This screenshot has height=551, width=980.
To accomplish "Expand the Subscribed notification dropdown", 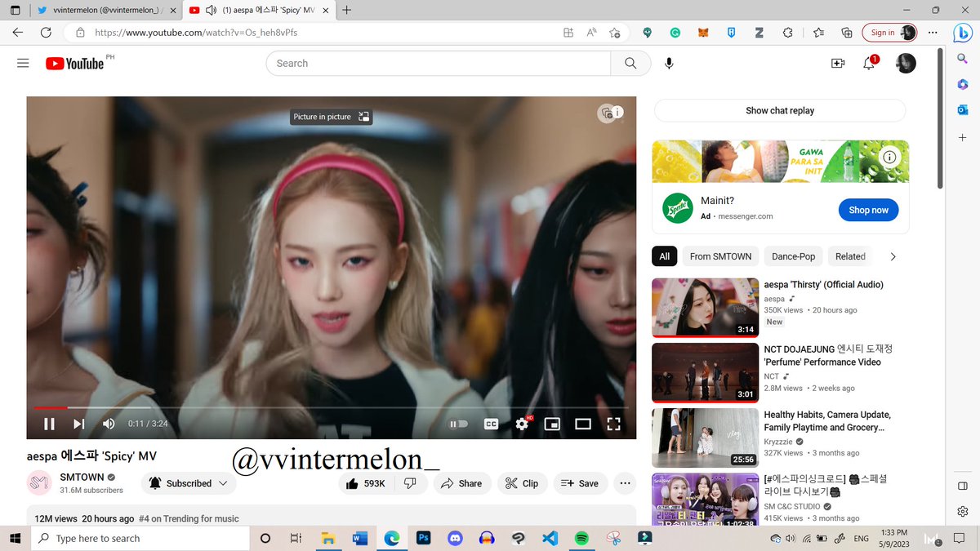I will point(189,483).
